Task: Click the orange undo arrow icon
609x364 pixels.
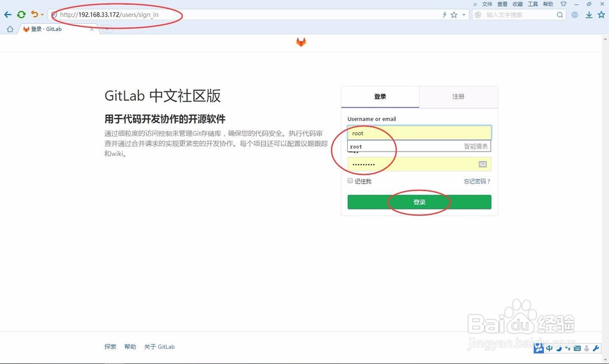Action: coord(35,15)
